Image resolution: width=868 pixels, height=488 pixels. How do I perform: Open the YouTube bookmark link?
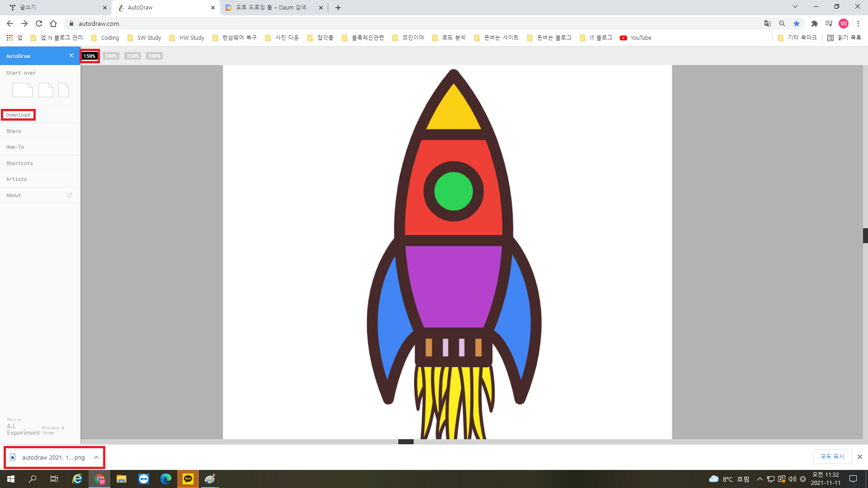(x=636, y=38)
